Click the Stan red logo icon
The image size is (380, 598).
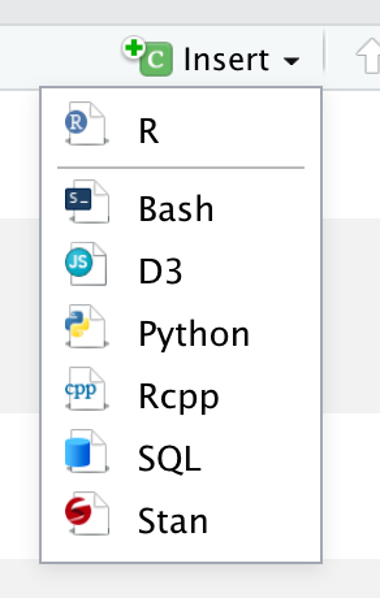point(87,514)
